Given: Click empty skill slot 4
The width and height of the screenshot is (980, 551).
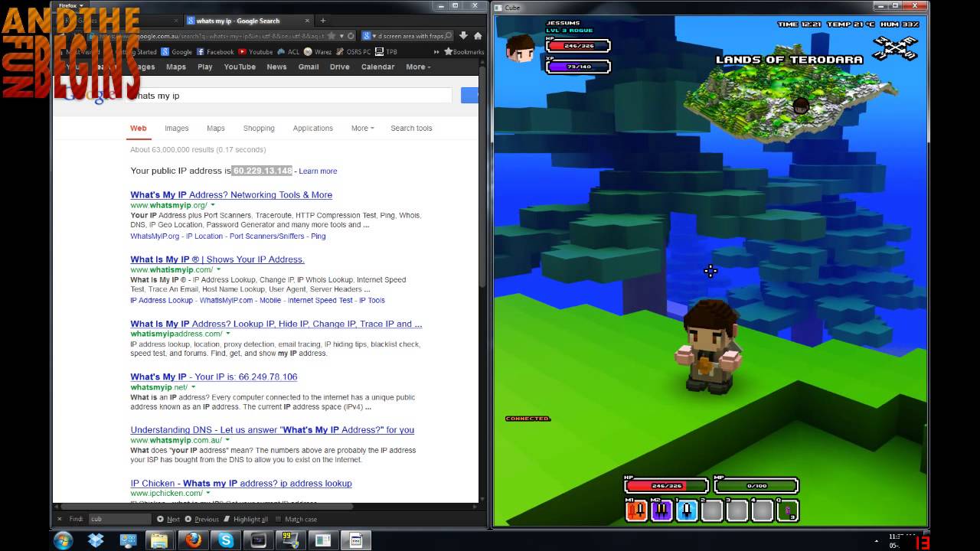Looking at the screenshot, I should point(763,510).
